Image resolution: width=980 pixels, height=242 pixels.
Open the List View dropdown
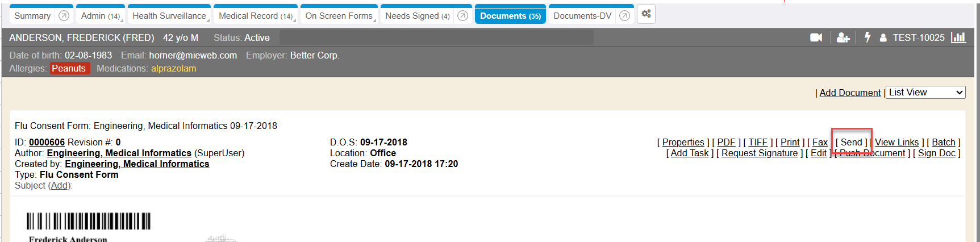click(x=925, y=93)
